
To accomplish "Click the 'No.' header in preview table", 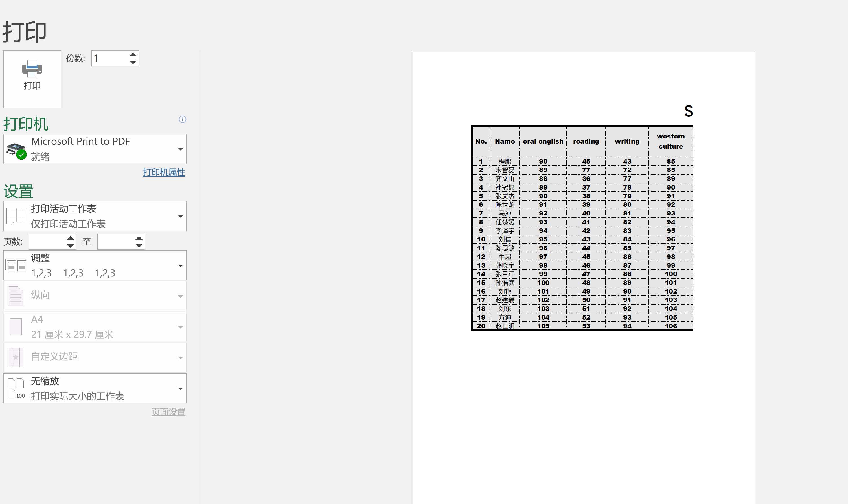I will (481, 141).
